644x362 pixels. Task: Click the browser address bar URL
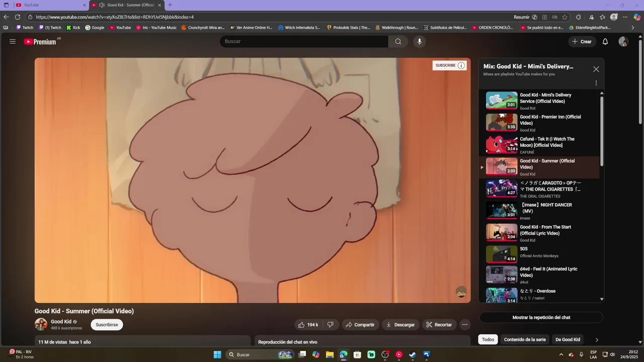(115, 17)
